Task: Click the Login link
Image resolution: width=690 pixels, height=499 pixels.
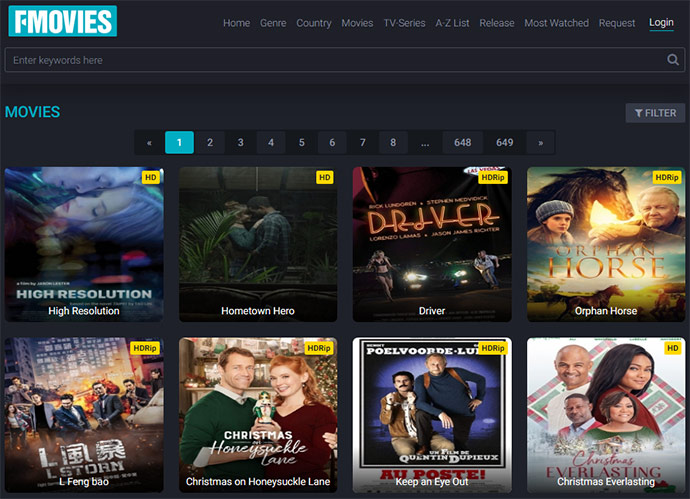Action: click(x=661, y=23)
